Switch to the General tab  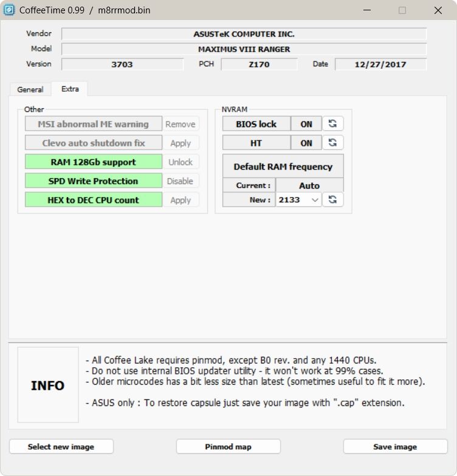pos(30,89)
